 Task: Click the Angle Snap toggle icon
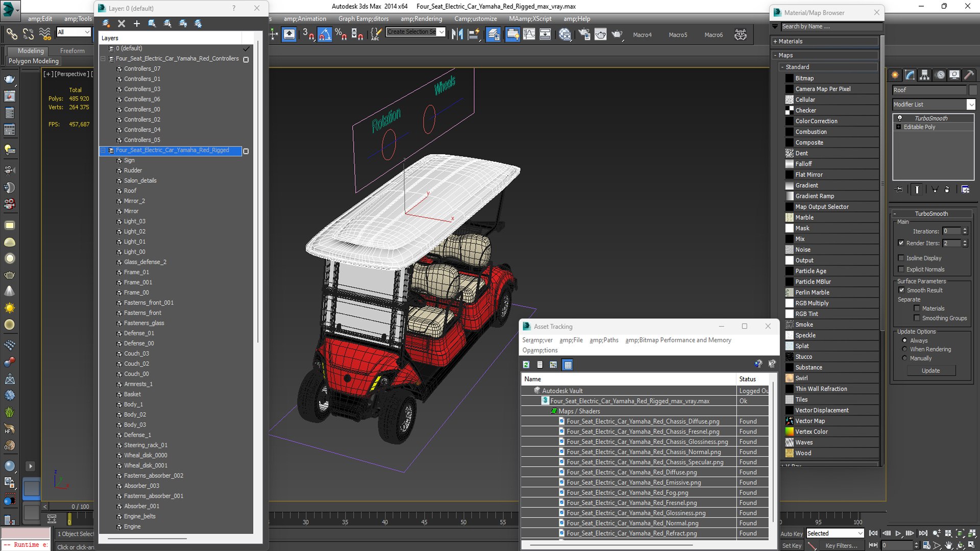tap(325, 34)
